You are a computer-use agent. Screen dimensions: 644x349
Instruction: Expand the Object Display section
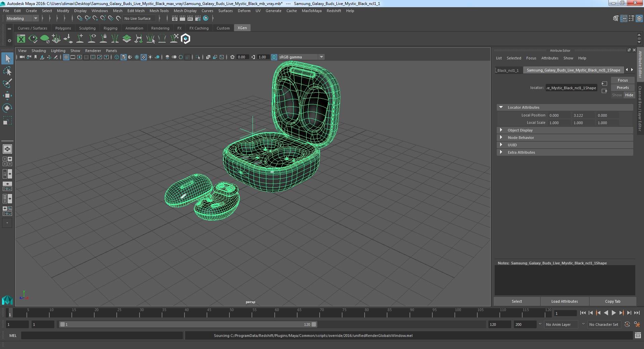click(501, 130)
